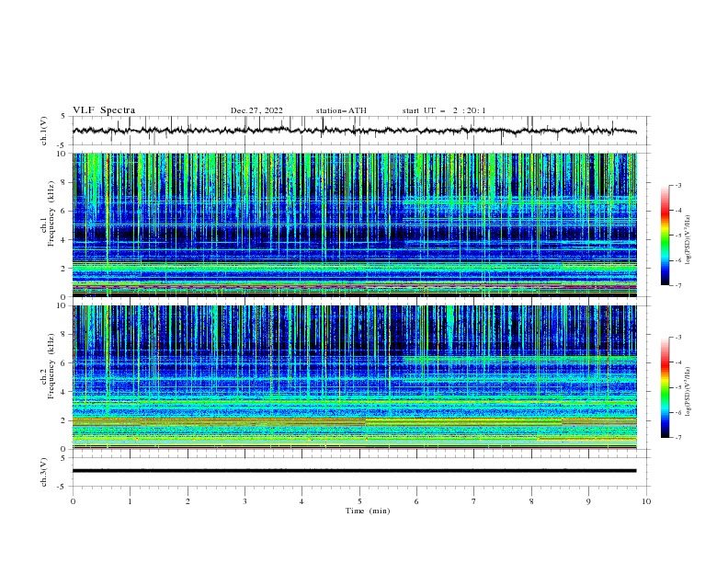Select the ch.1 "Frequency (kHz)" axis label
This screenshot has width=728, height=563.
click(x=51, y=214)
